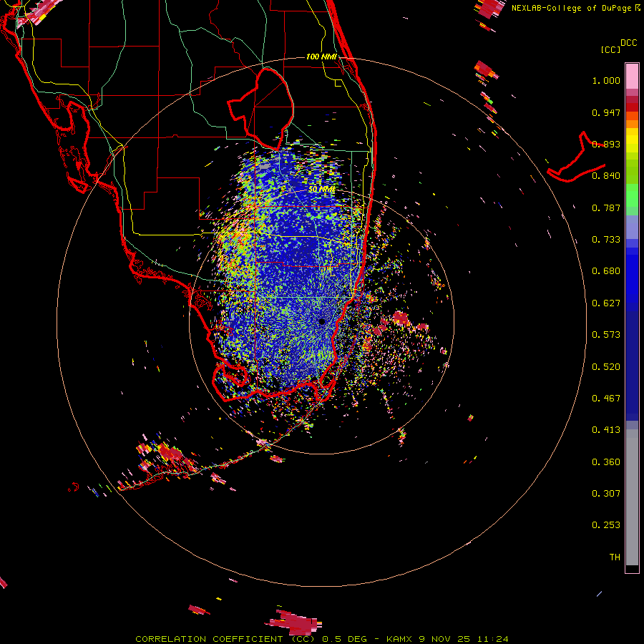
Task: Click the 0.253 scale value
Action: [x=606, y=525]
